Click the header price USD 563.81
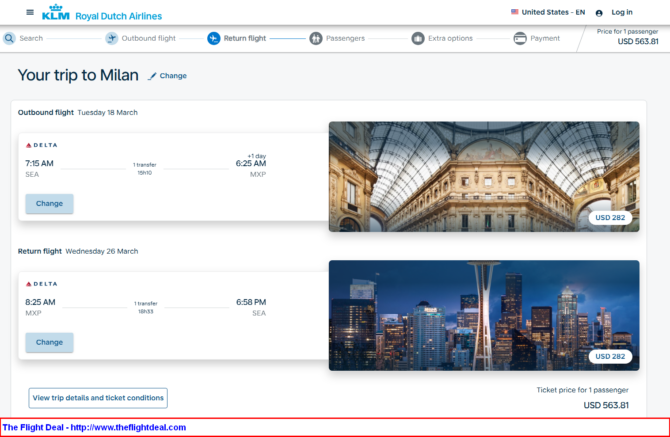670x437 pixels. coord(638,41)
